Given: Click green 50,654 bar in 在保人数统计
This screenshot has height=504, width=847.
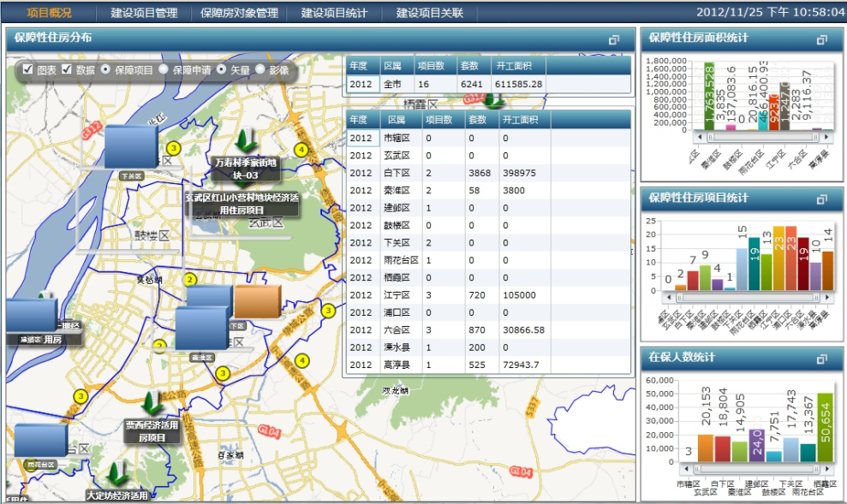Looking at the screenshot, I should pos(825,427).
